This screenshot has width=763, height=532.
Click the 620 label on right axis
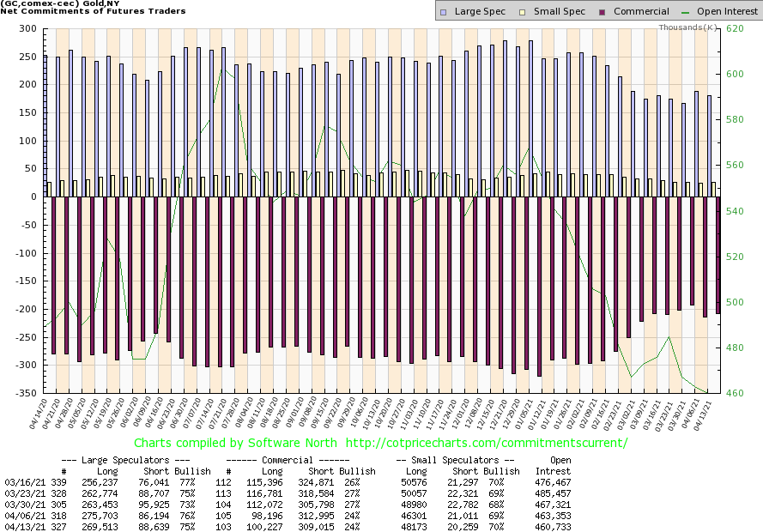point(734,29)
